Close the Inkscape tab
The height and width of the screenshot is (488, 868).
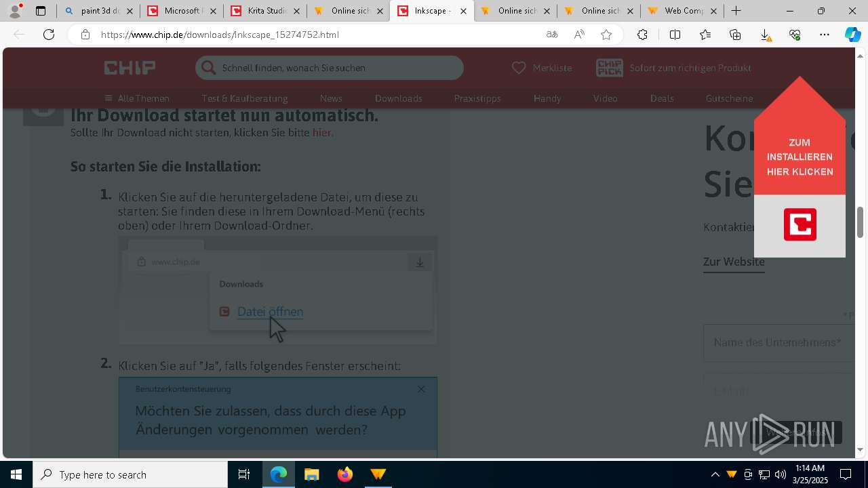pos(464,11)
